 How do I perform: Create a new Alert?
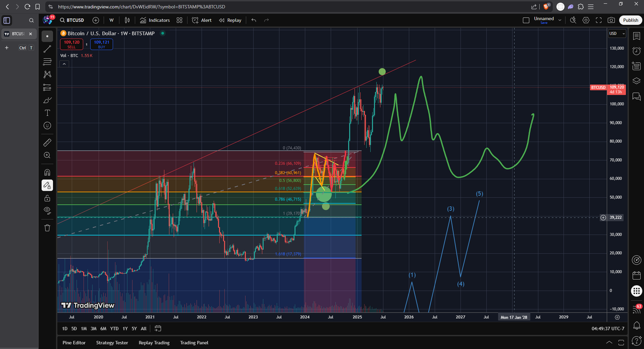coord(202,20)
